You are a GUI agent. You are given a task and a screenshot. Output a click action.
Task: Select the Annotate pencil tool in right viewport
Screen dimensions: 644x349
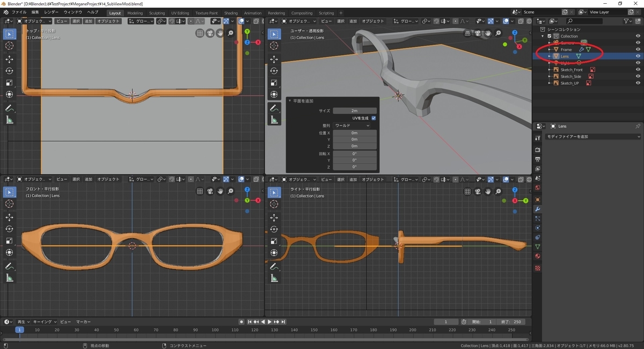click(274, 266)
